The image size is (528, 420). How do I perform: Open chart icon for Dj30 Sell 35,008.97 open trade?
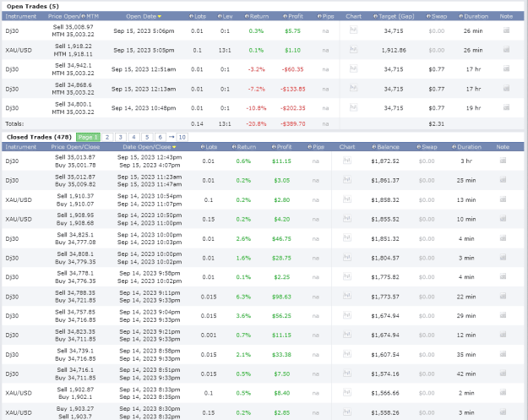pyautogui.click(x=353, y=30)
